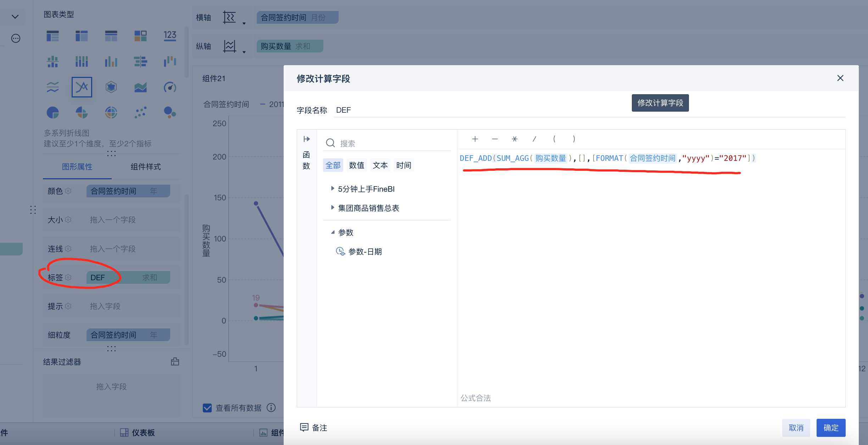
Task: Click the 2011 legend line color marker
Action: pos(263,104)
